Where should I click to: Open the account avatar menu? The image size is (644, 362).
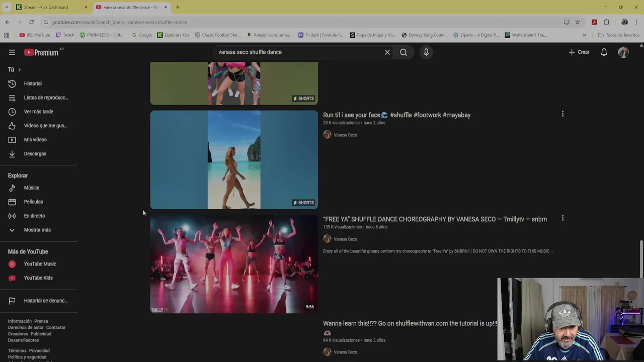click(x=623, y=52)
